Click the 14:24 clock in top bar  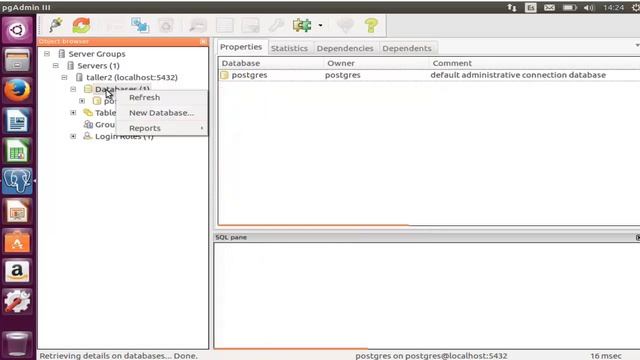click(613, 7)
